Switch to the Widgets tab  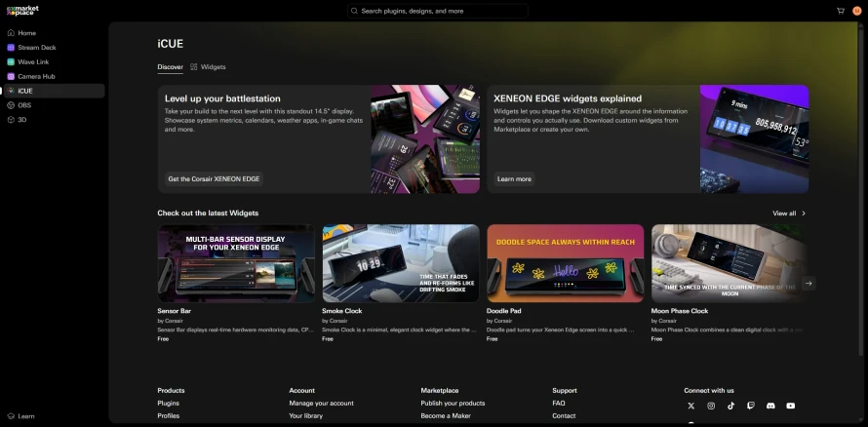point(208,67)
